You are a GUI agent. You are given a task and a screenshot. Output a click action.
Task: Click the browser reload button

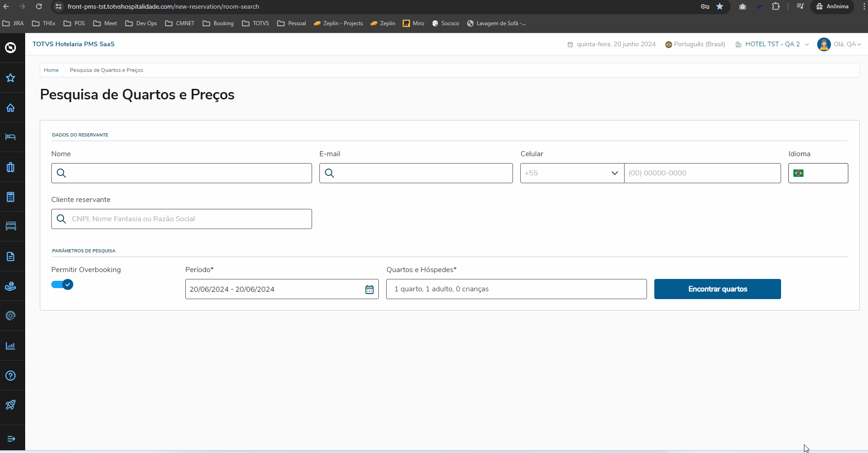[x=39, y=6]
